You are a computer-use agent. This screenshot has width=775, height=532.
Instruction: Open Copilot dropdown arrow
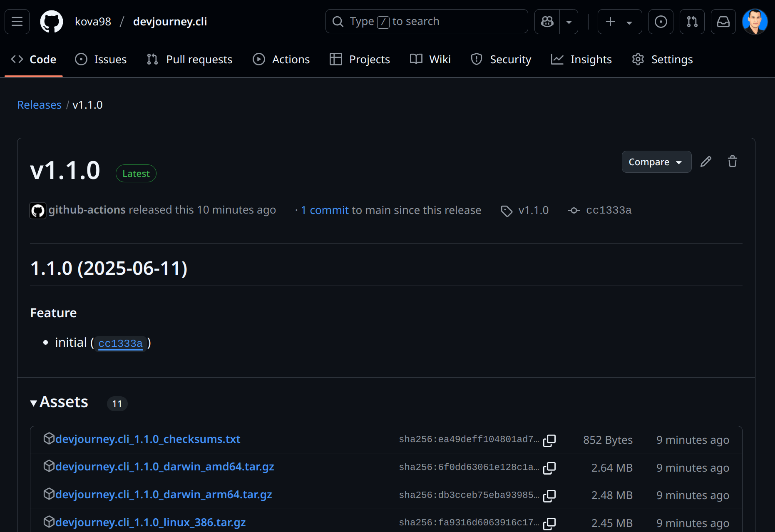pos(569,22)
